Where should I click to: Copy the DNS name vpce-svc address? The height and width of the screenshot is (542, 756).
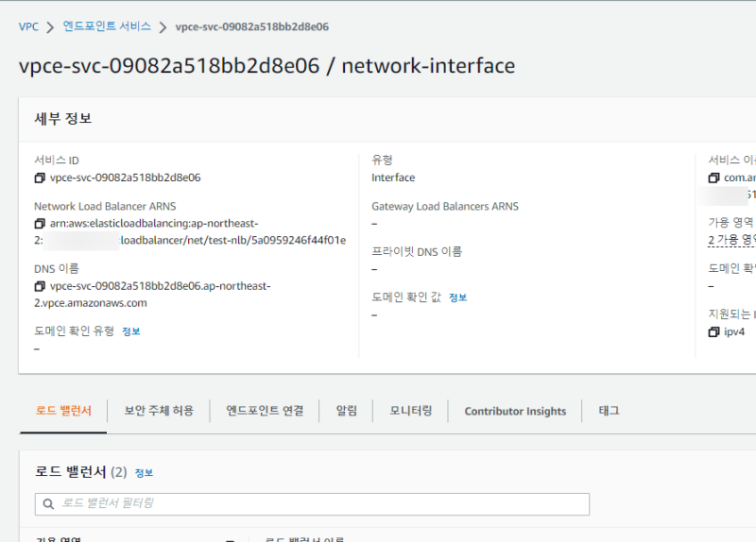coord(40,286)
